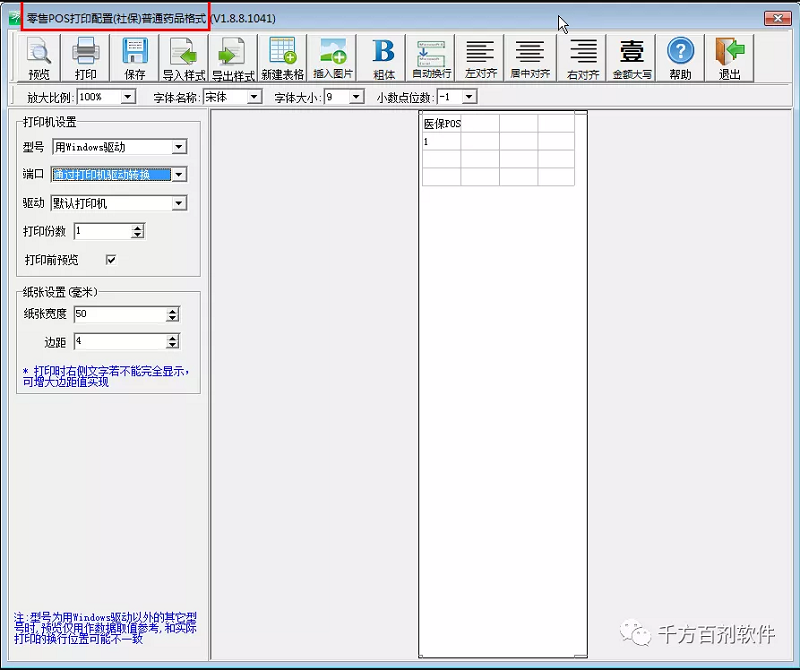
Task: Save the layout with 保存
Action: [135, 58]
